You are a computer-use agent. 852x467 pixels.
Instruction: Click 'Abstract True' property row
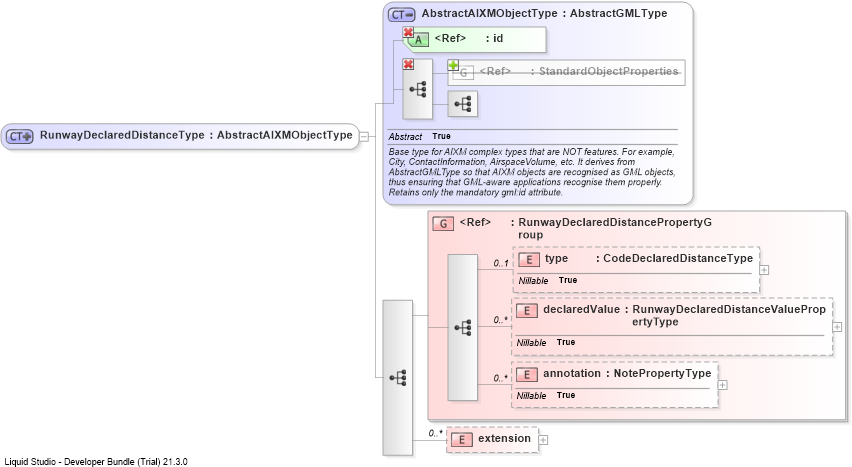tap(419, 136)
